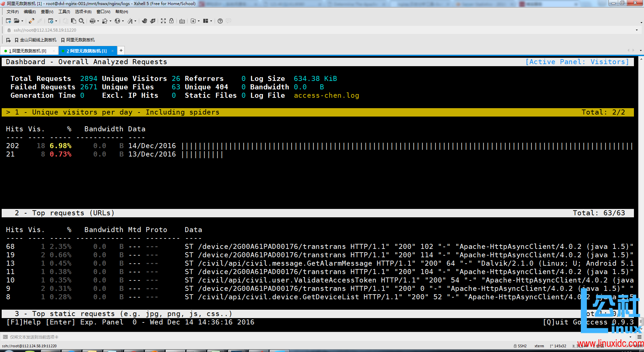Viewport: 644px width, 352px height.
Task: Click the session properties gear icon
Action: (x=50, y=21)
